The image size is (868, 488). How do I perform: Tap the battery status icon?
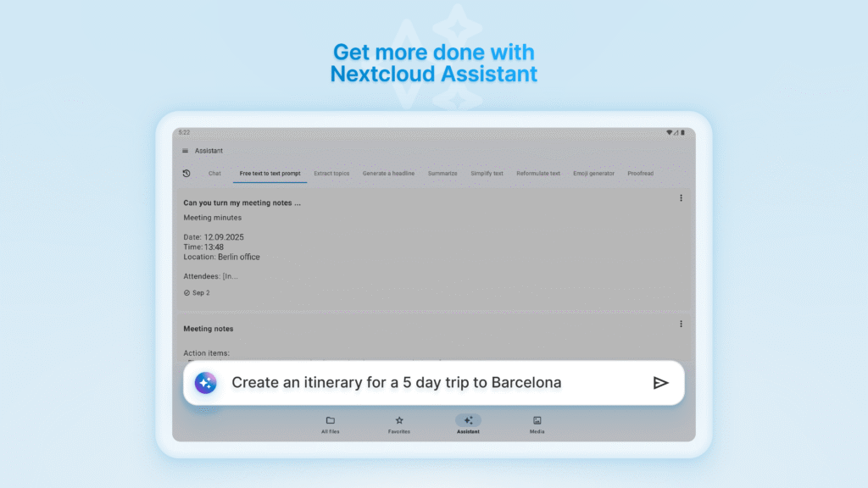pos(682,133)
